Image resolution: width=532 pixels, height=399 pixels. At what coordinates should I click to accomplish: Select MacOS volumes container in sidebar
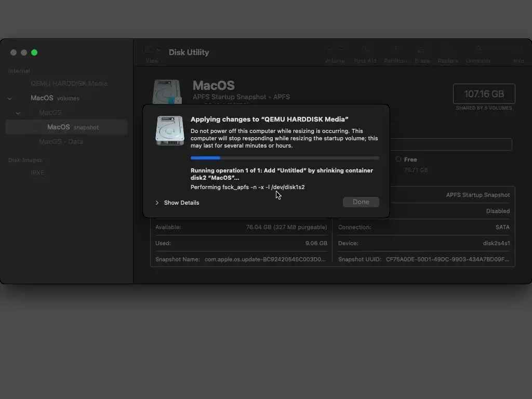click(x=55, y=98)
